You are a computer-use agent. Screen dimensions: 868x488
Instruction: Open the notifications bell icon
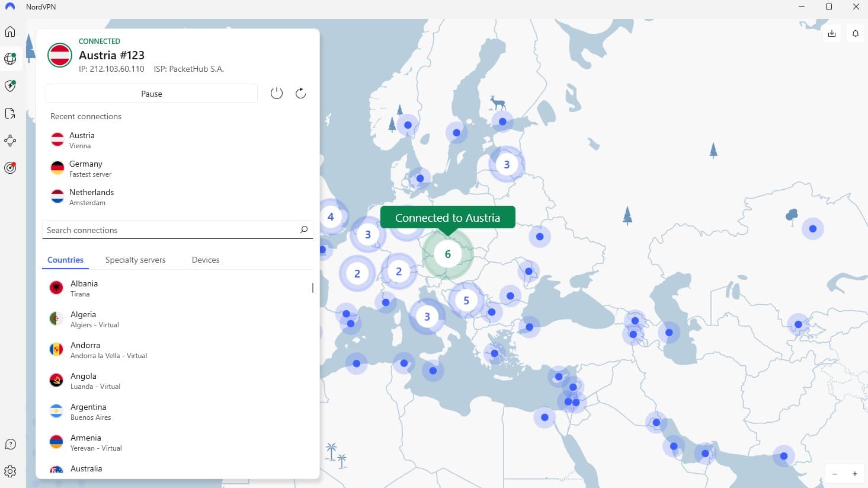pos(856,33)
